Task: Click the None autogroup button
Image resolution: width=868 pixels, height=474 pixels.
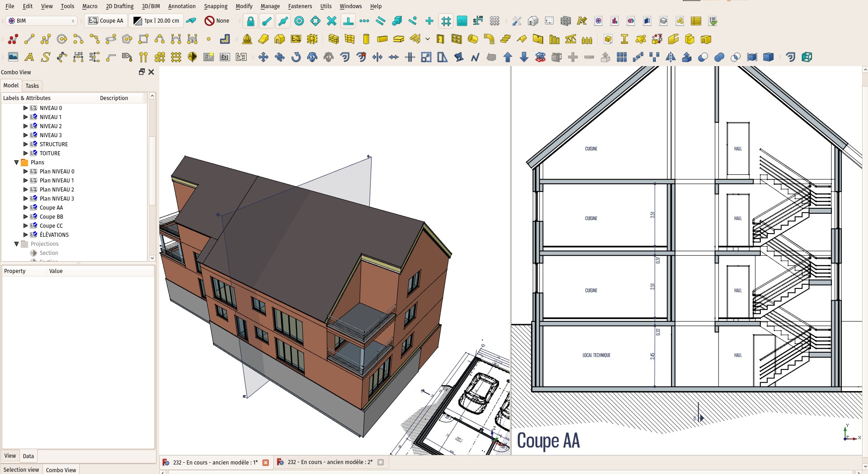Action: (x=217, y=21)
